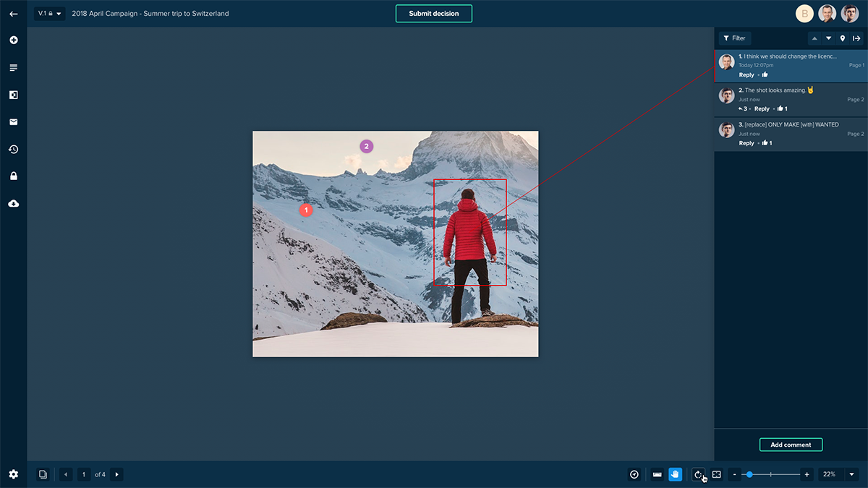This screenshot has width=868, height=488.
Task: Select the ruler measurement tool
Action: click(x=657, y=474)
